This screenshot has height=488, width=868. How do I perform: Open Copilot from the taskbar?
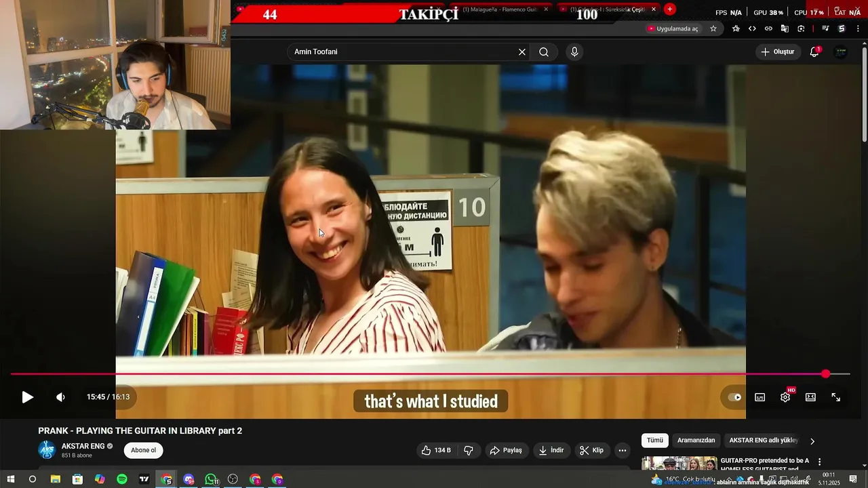click(x=100, y=479)
